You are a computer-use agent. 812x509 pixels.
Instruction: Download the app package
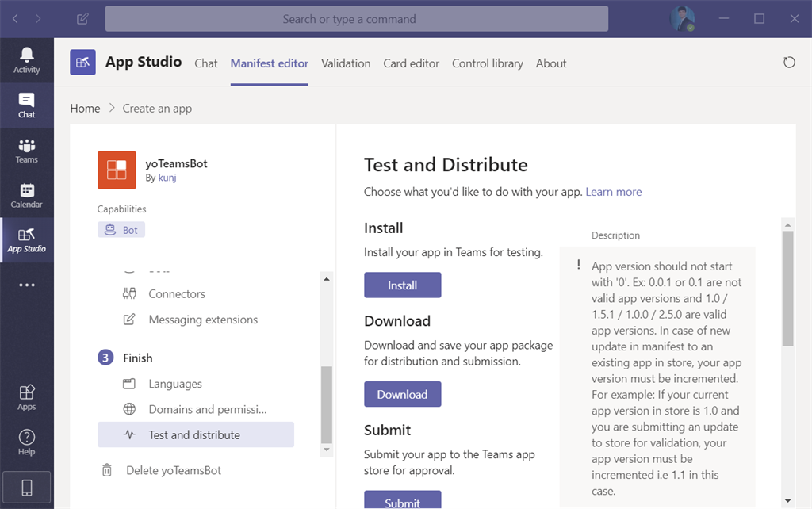pyautogui.click(x=402, y=394)
